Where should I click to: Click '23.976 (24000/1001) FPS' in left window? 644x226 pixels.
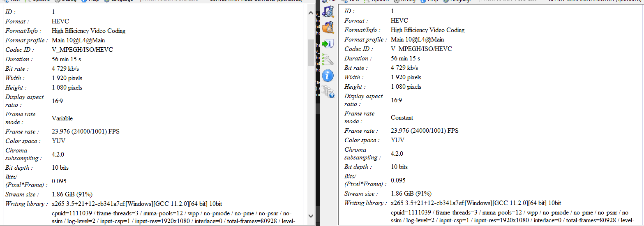(85, 131)
